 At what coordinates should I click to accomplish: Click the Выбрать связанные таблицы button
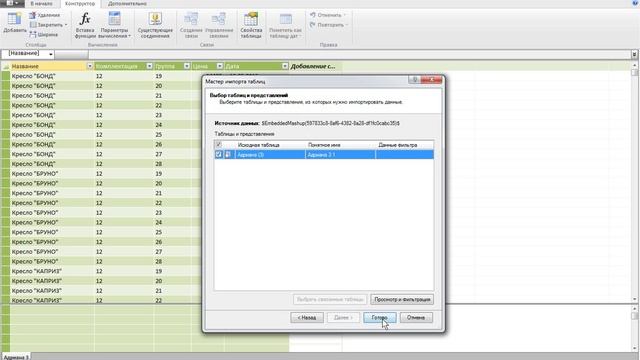click(330, 299)
